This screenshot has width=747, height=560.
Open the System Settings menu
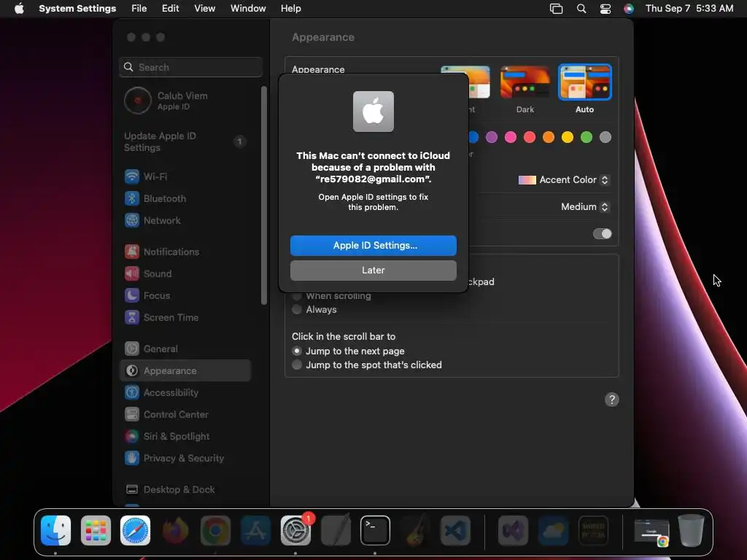(x=77, y=9)
